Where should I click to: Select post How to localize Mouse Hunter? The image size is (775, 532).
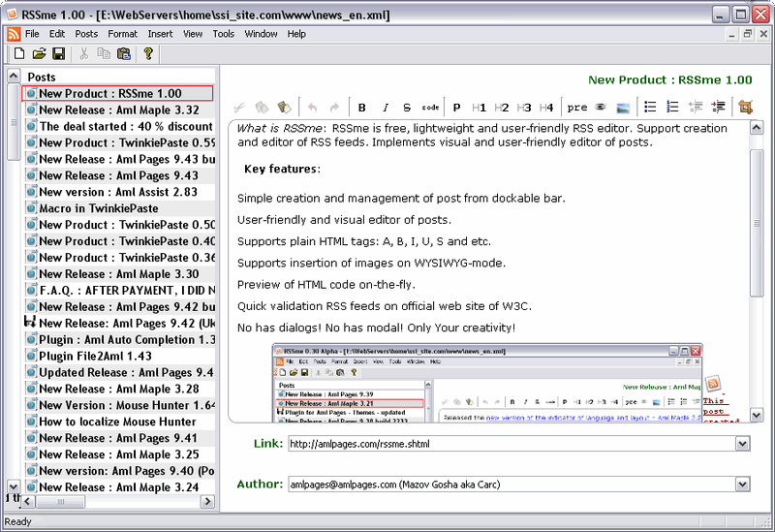119,422
